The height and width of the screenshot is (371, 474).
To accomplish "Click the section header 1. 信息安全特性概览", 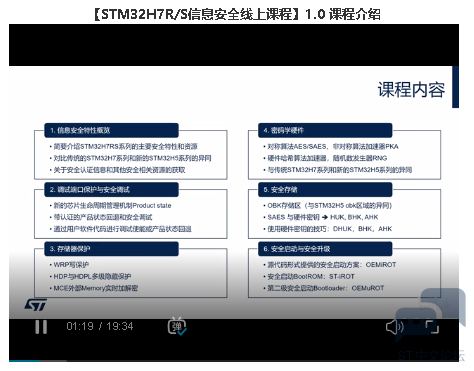I will coord(111,130).
